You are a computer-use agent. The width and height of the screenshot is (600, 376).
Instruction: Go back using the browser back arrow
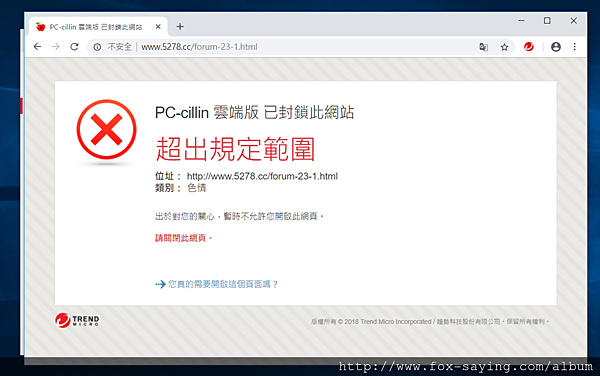tap(37, 47)
